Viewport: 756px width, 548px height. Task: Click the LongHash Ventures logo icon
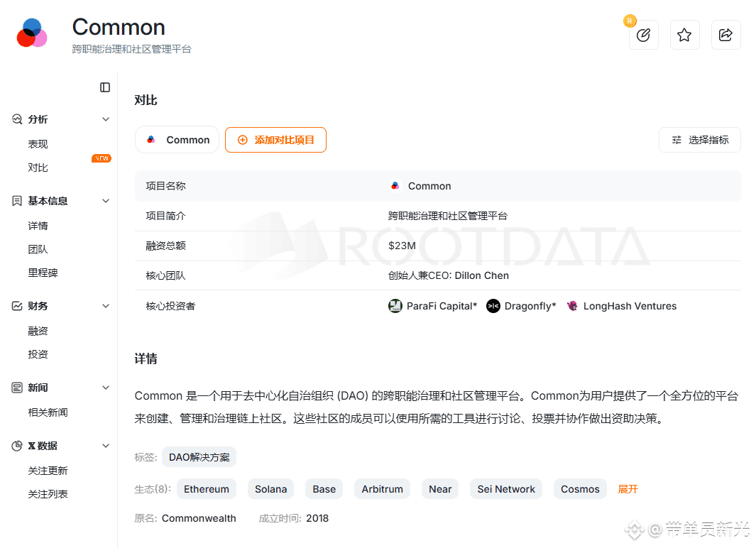point(572,306)
